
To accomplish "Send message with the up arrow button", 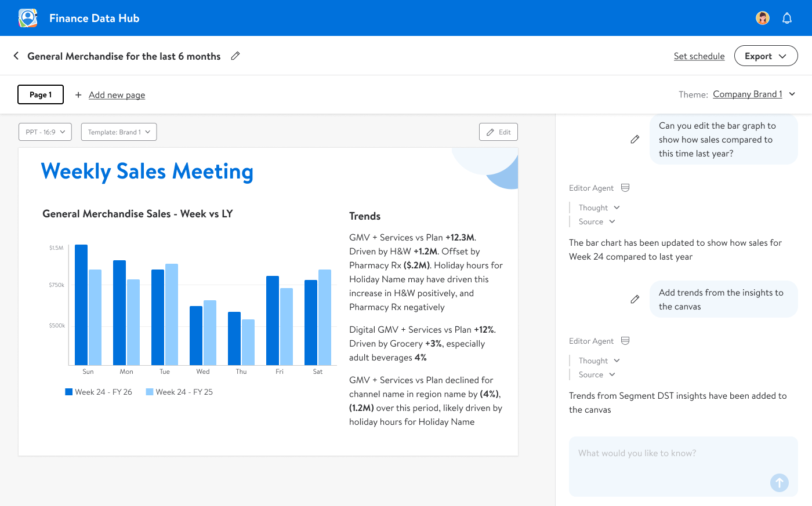I will (x=779, y=482).
